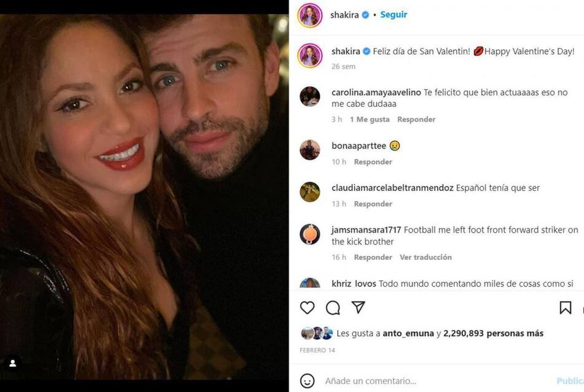Click the shakira header profile picture

[x=310, y=15]
